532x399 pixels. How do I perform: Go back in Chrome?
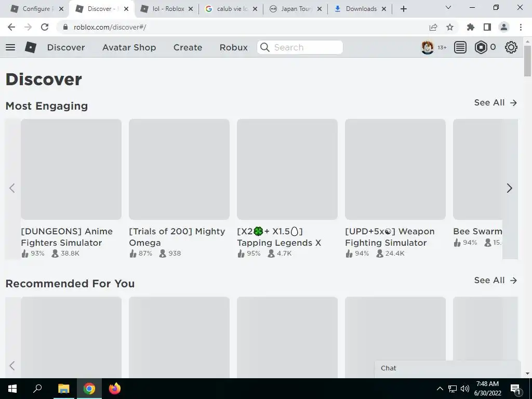pos(11,27)
